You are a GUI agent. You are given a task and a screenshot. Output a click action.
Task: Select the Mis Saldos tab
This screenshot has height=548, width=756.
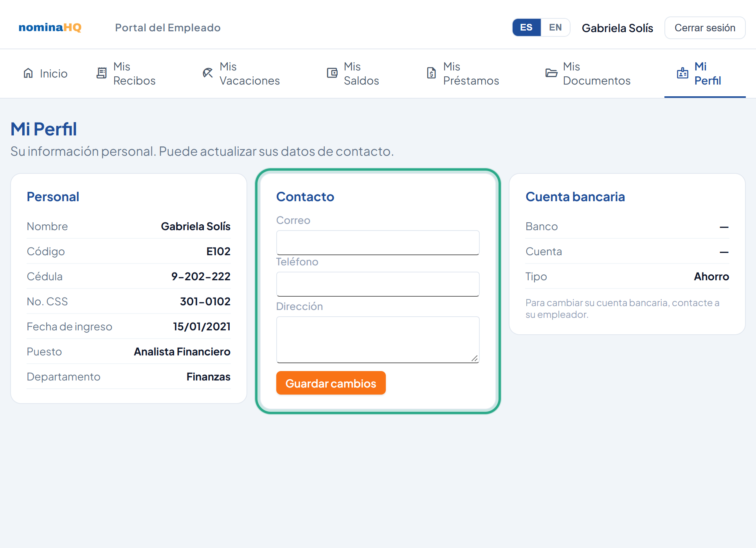click(x=353, y=74)
